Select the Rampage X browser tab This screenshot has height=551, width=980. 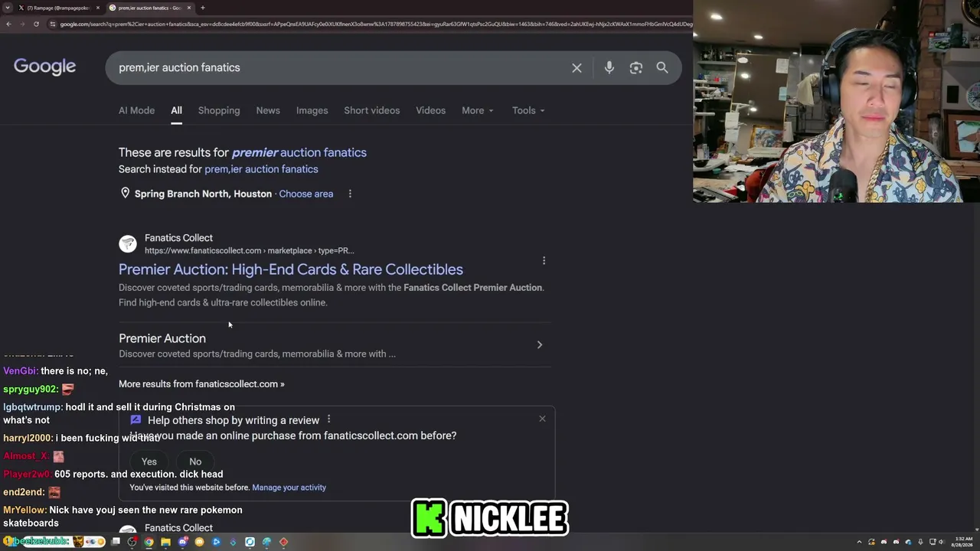pyautogui.click(x=57, y=8)
